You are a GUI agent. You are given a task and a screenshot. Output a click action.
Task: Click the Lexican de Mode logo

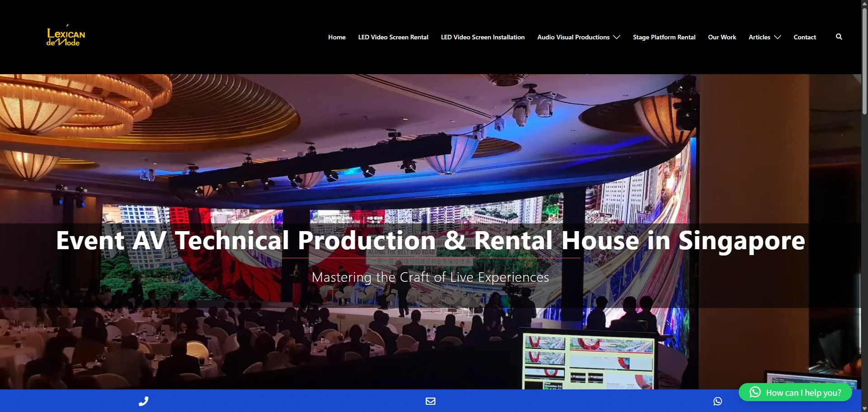click(x=66, y=36)
